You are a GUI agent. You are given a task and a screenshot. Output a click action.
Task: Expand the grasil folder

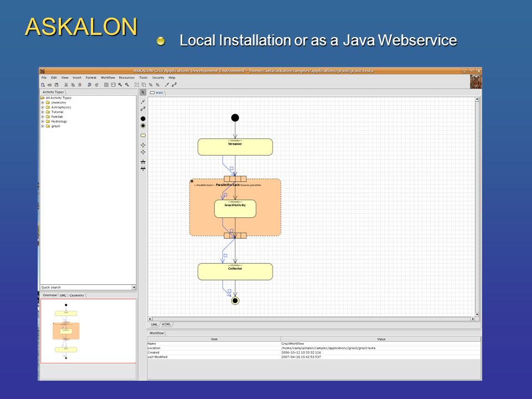[x=43, y=126]
